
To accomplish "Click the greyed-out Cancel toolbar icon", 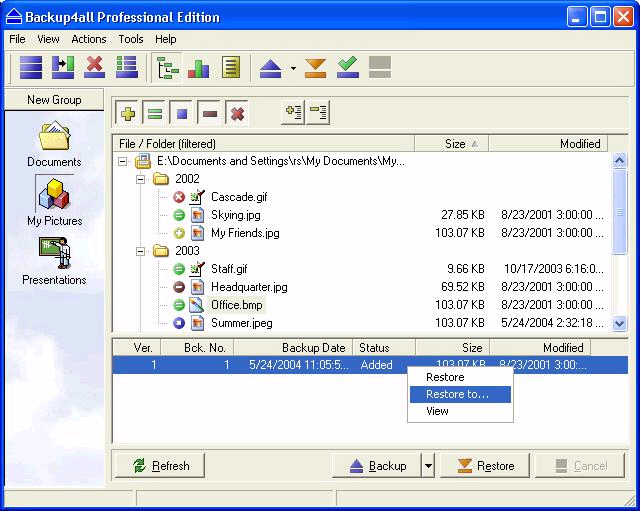I will (380, 67).
